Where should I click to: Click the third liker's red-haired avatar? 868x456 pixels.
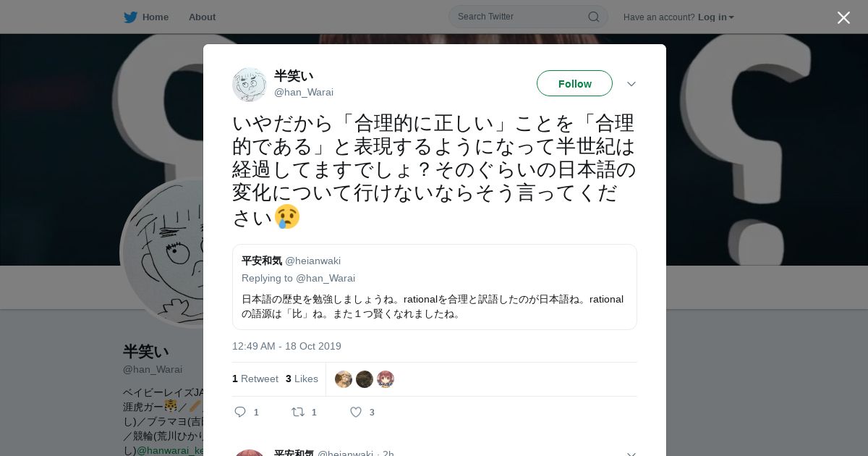(386, 379)
